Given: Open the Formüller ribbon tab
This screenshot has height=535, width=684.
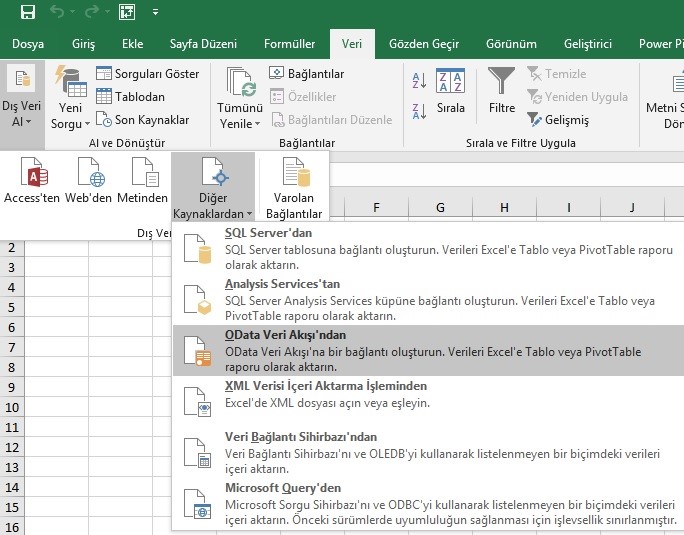Looking at the screenshot, I should point(289,44).
